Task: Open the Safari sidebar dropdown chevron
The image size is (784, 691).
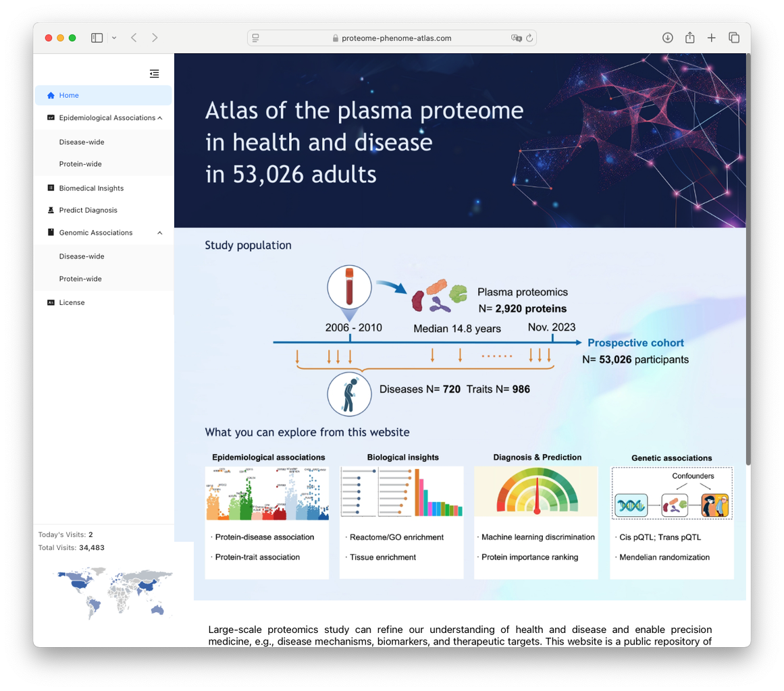Action: pyautogui.click(x=114, y=38)
